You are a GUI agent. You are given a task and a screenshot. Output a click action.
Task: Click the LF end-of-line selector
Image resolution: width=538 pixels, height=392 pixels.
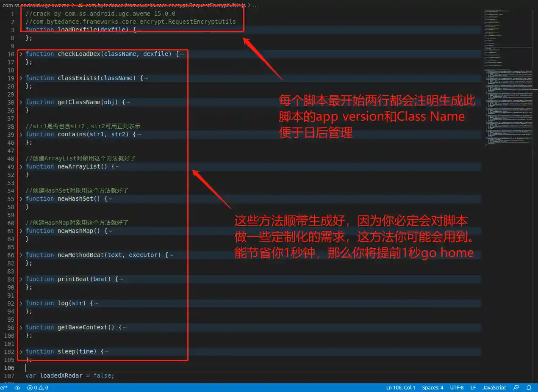click(473, 387)
